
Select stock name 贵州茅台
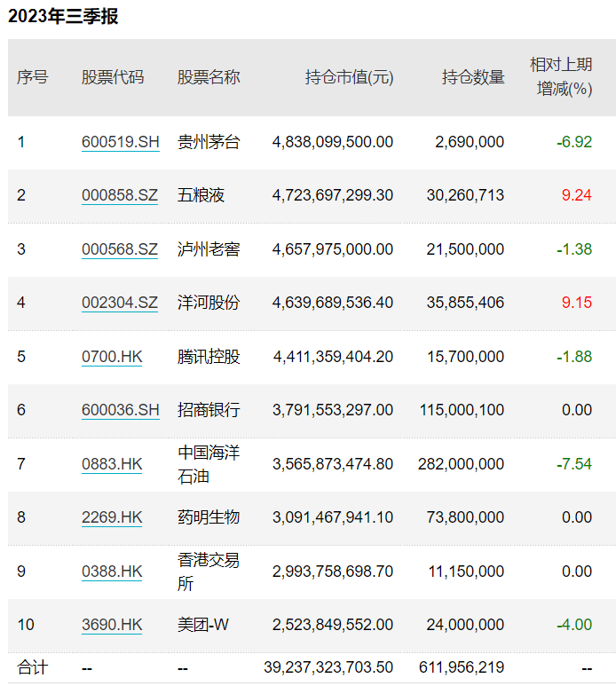coord(209,142)
